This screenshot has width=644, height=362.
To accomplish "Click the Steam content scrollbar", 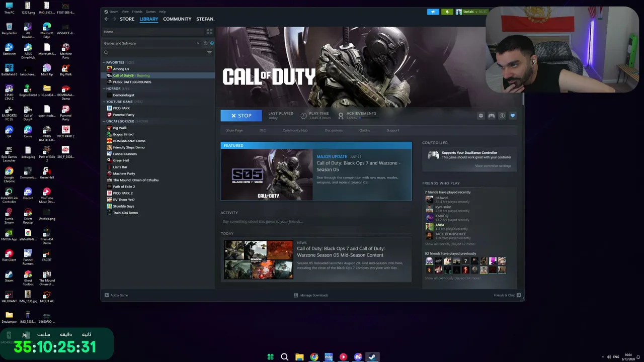I will tap(523, 100).
